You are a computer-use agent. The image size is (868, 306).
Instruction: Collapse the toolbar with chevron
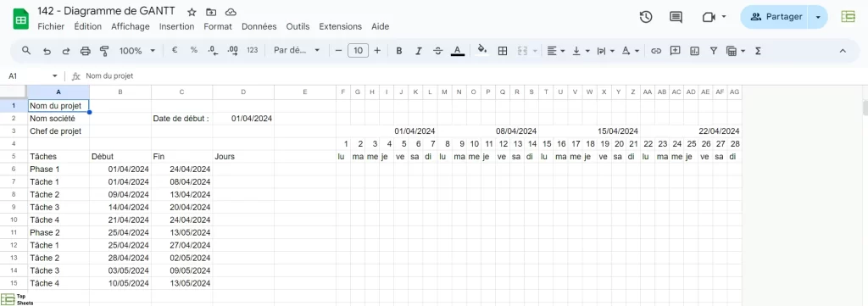click(843, 51)
